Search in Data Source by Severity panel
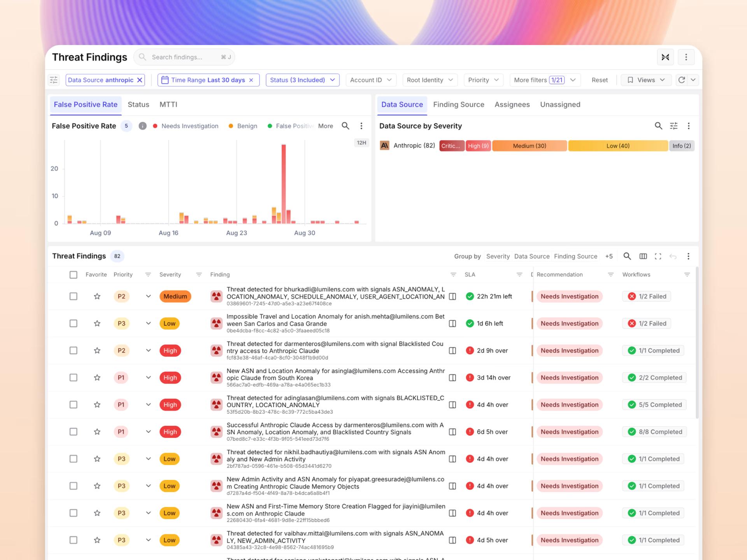Screen dimensions: 747x560 (x=658, y=126)
